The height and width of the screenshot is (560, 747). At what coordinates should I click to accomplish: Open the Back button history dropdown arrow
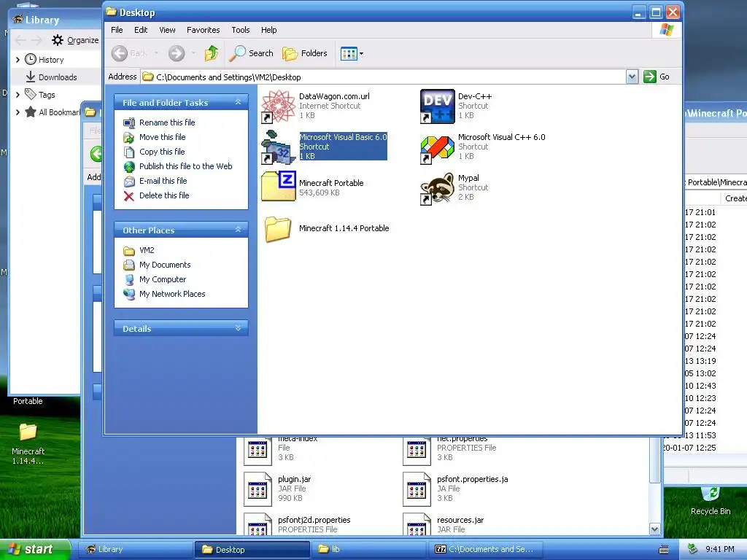coord(156,53)
